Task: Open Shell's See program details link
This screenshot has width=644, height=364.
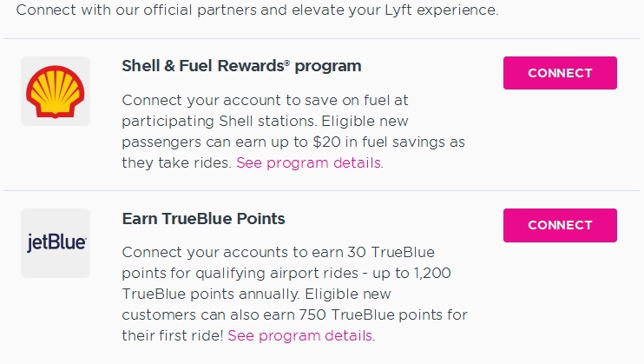Action: tap(308, 162)
